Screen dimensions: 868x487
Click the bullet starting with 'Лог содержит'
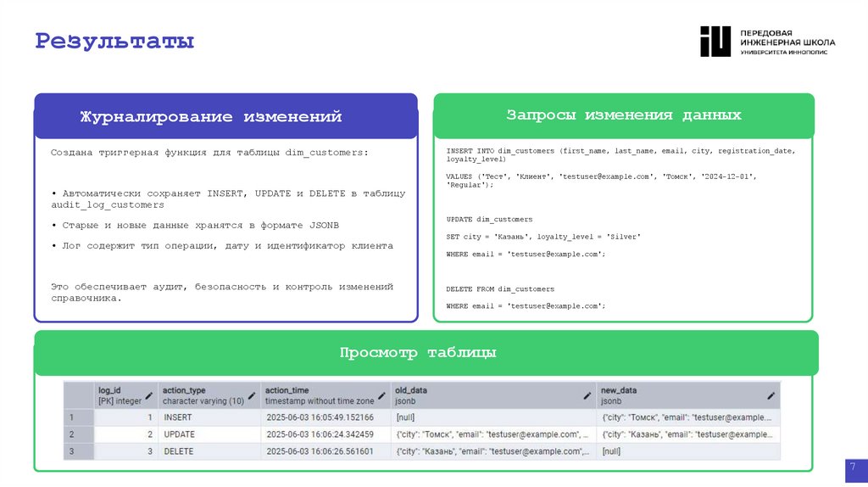click(x=222, y=246)
